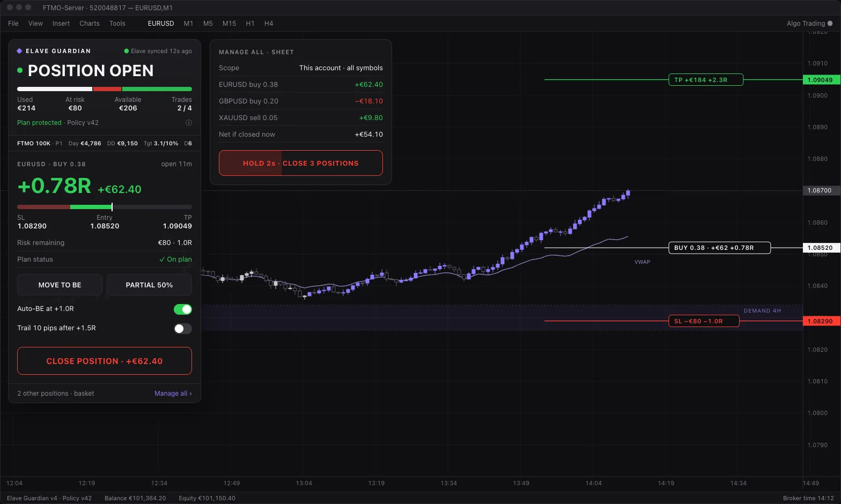Image resolution: width=841 pixels, height=504 pixels.
Task: Switch to the M15 timeframe
Action: [x=230, y=24]
